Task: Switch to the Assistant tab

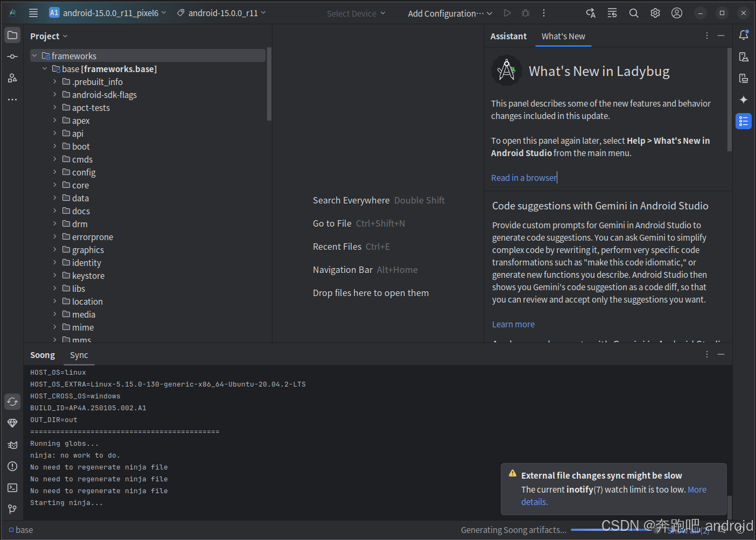Action: (x=508, y=36)
